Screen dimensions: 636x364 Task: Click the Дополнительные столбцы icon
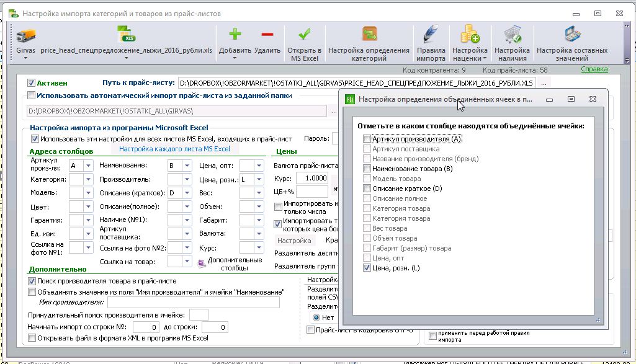202,264
